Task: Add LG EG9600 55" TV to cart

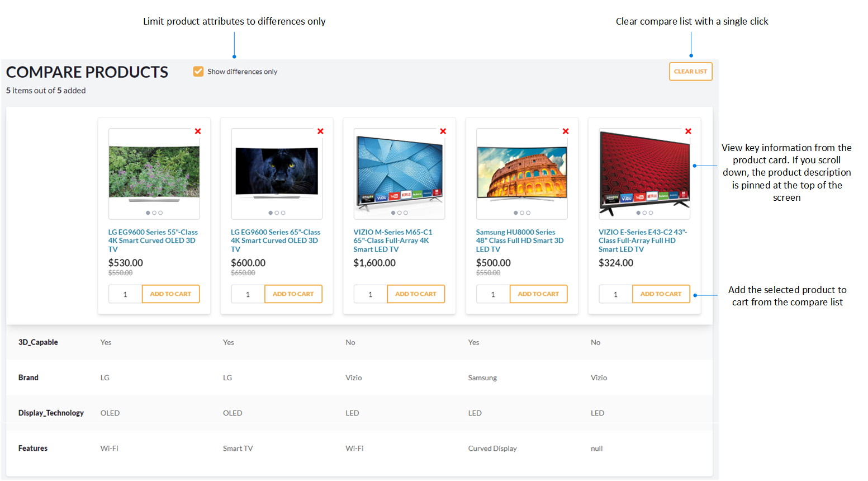Action: 170,294
